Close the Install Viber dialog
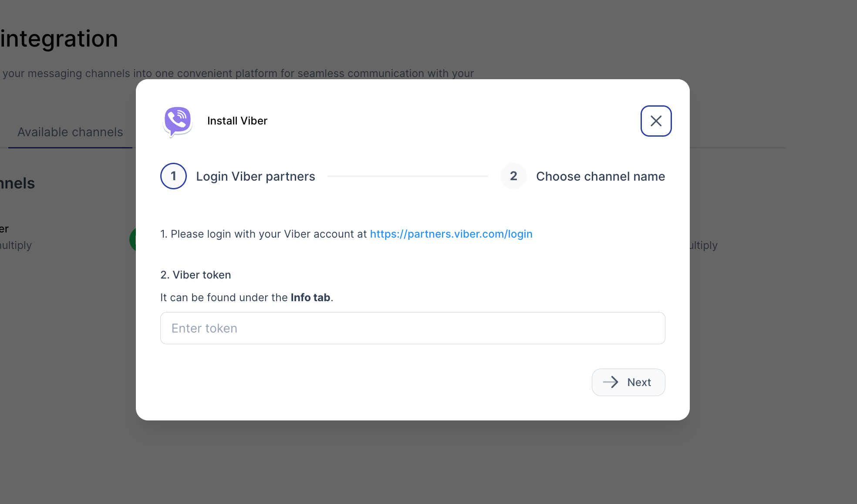The width and height of the screenshot is (857, 504). [656, 121]
